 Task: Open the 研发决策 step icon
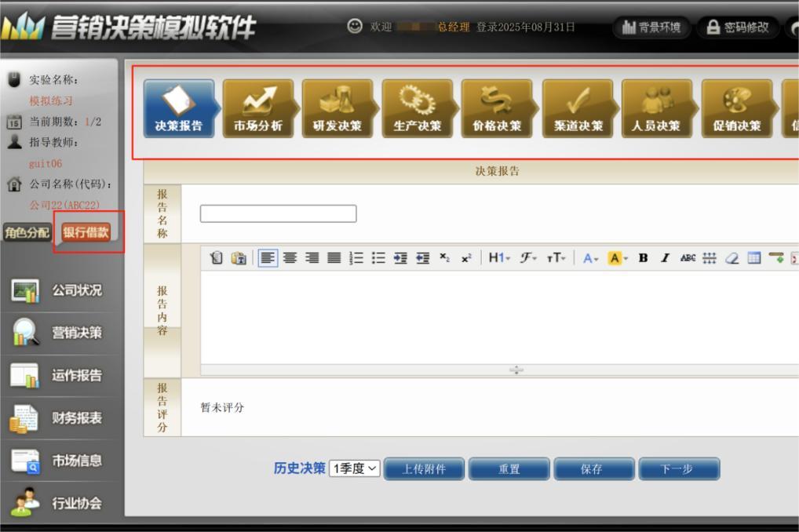[337, 108]
